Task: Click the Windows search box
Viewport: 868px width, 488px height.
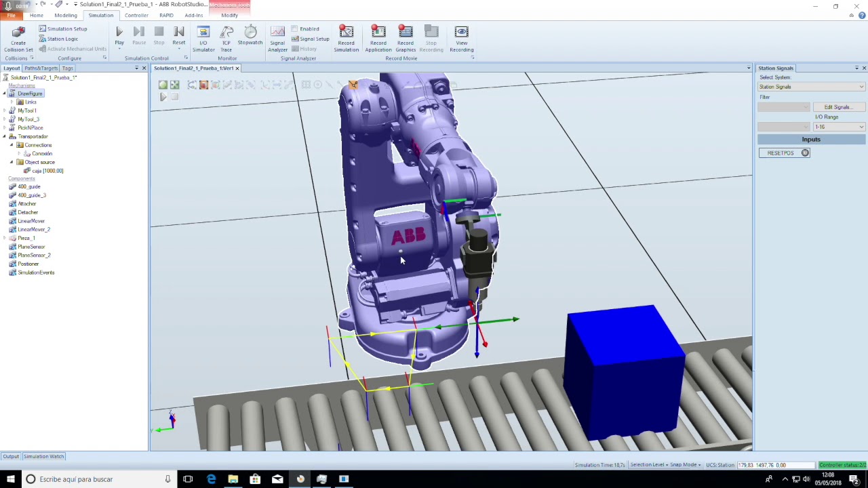Action: coord(98,479)
